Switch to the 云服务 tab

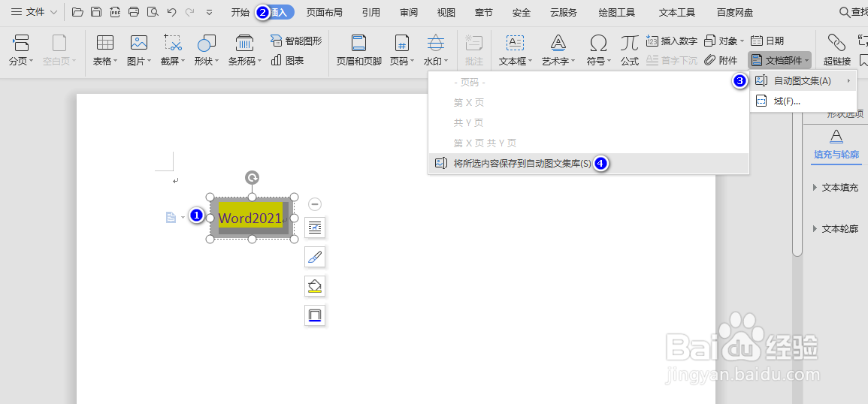(x=564, y=12)
